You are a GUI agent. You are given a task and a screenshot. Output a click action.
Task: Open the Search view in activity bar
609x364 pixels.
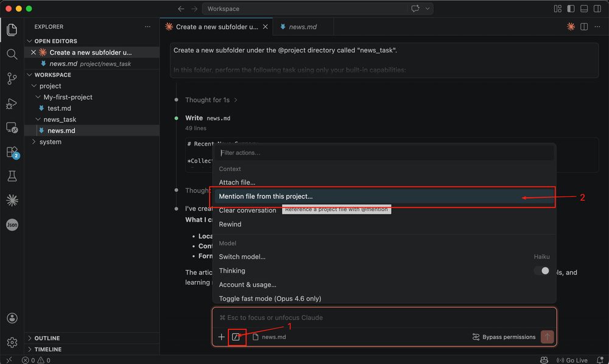click(x=12, y=54)
